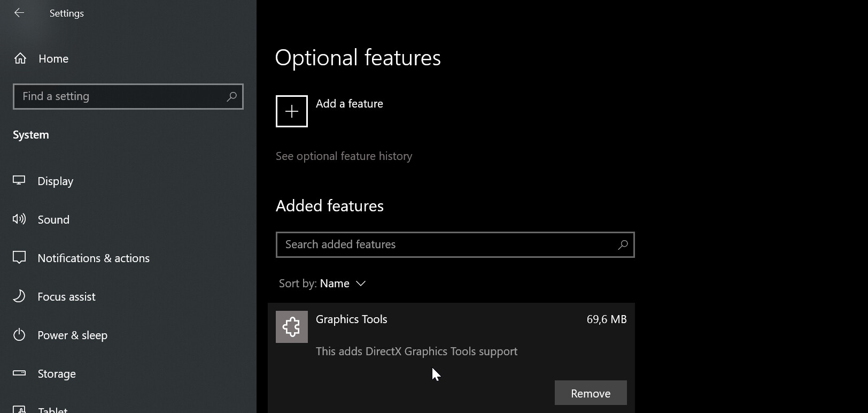Click the back arrow next to Settings

(x=19, y=13)
